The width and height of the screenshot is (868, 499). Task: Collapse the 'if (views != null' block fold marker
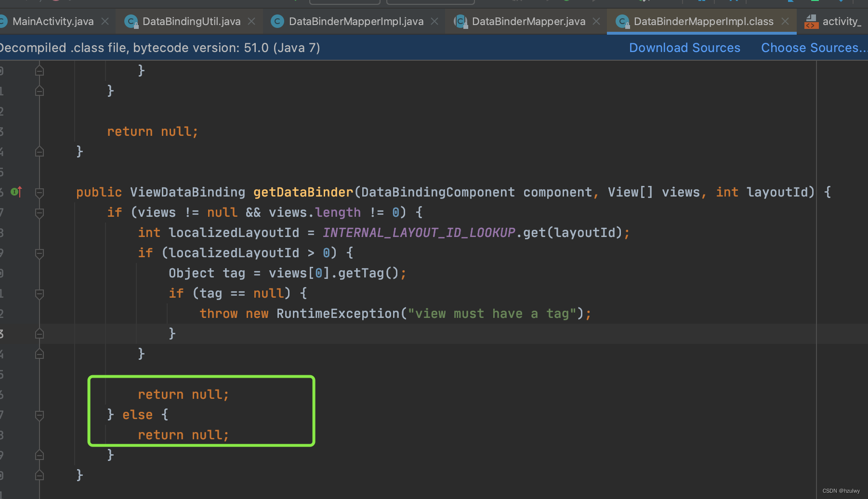[x=39, y=212]
